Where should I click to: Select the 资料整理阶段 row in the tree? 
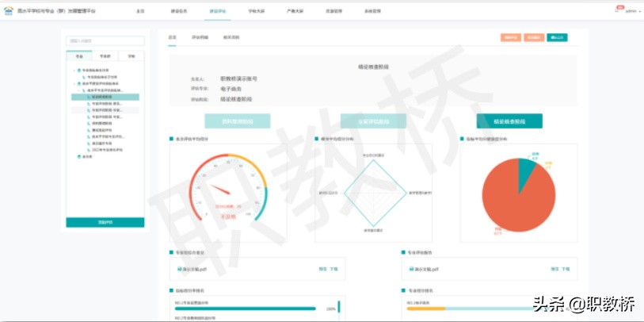105,124
